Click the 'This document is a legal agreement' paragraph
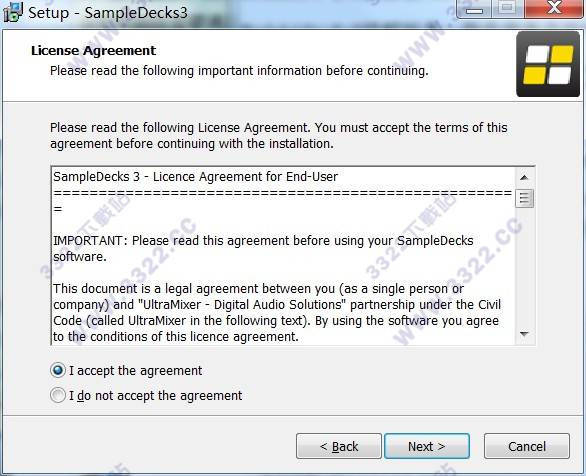 click(x=277, y=313)
